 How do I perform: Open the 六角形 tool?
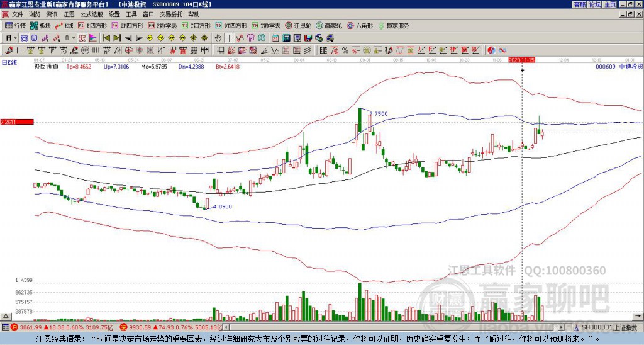pyautogui.click(x=360, y=25)
